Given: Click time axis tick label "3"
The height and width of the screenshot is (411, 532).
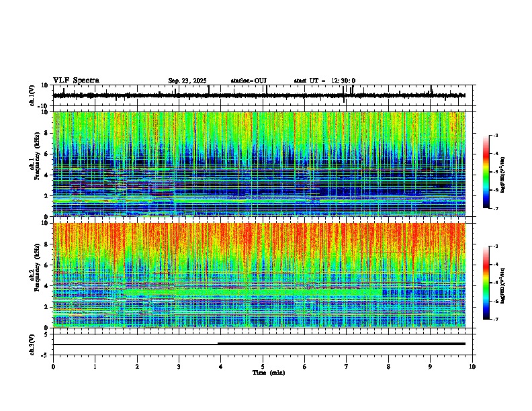Looking at the screenshot, I should pos(179,367).
